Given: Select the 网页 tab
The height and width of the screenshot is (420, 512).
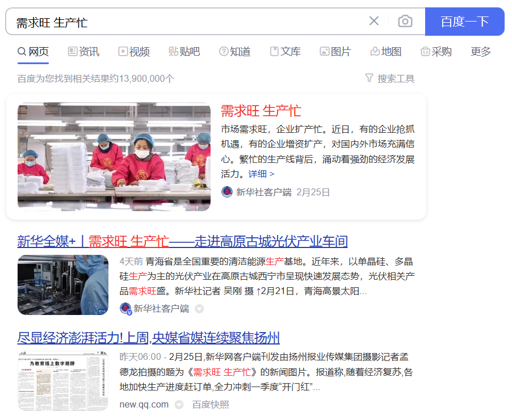Looking at the screenshot, I should pyautogui.click(x=33, y=52).
